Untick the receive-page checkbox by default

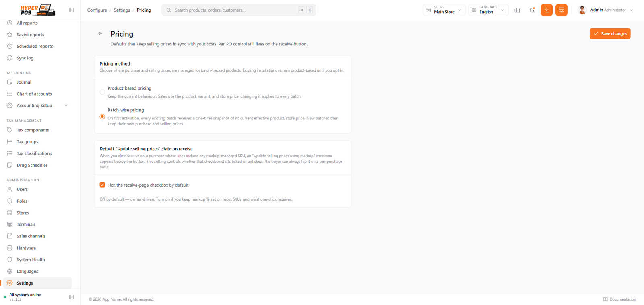[x=102, y=185]
